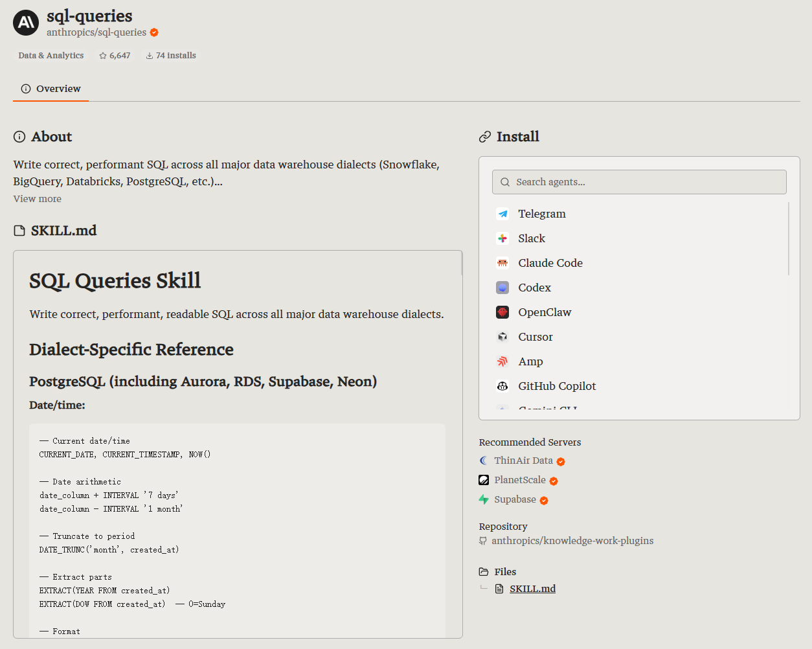Select the Slack icon in agent list
This screenshot has height=649, width=812.
[502, 238]
